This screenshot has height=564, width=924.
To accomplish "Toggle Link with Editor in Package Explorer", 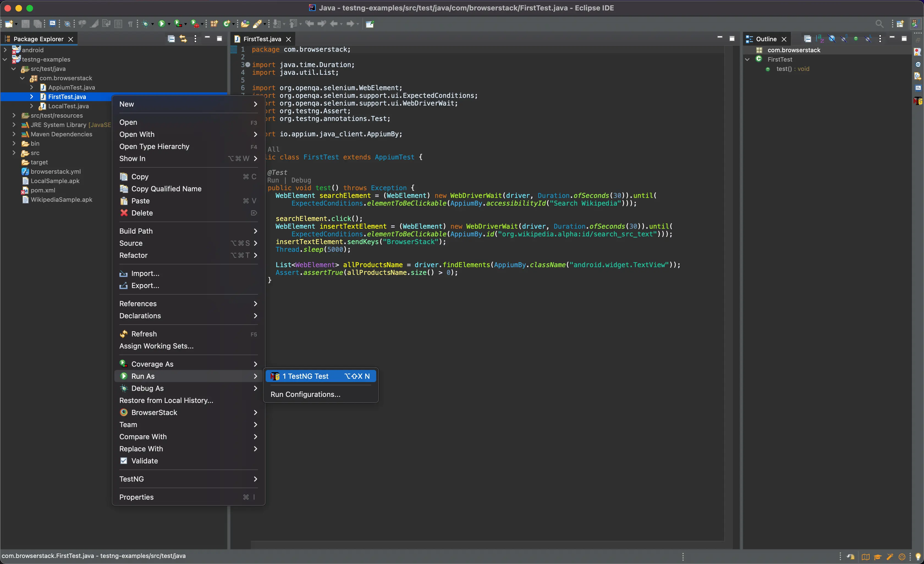I will (x=183, y=38).
